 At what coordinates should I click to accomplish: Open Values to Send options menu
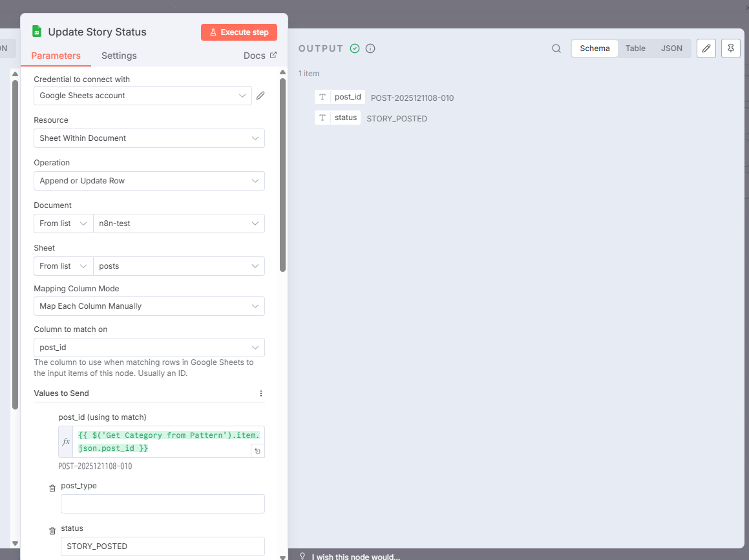point(261,393)
